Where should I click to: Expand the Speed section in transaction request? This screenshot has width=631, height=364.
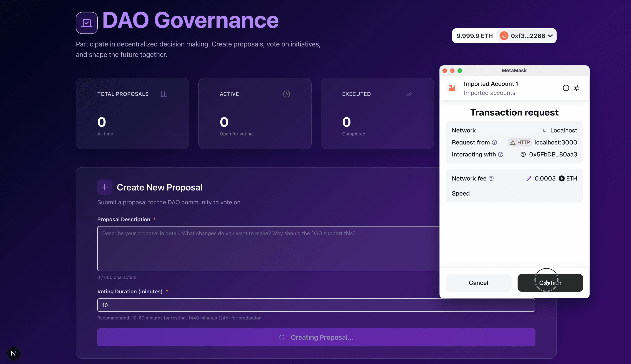pos(460,193)
